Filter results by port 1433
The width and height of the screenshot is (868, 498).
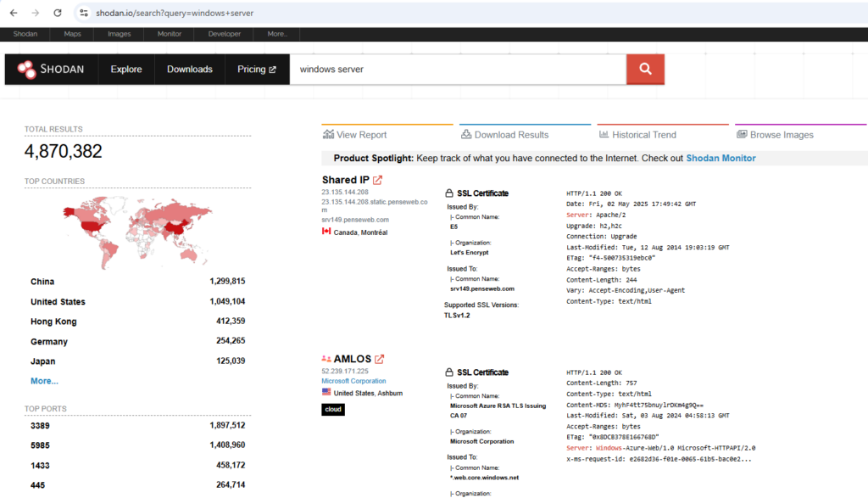coord(138,465)
